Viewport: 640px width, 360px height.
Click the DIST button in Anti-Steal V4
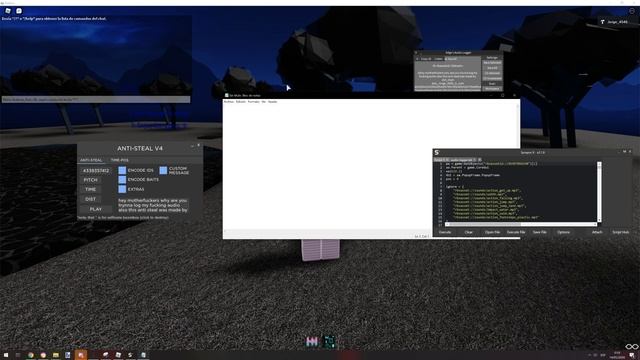click(x=91, y=199)
